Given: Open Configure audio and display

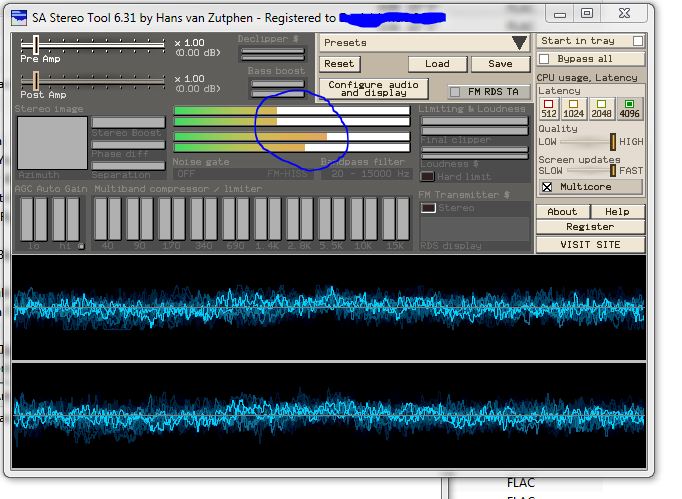Looking at the screenshot, I should [374, 89].
